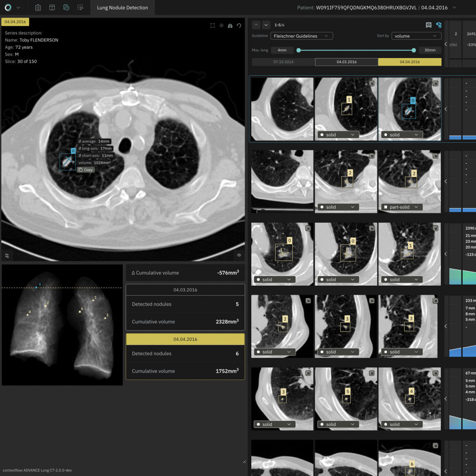Reset the CT view with the undo arrow

coord(239,26)
